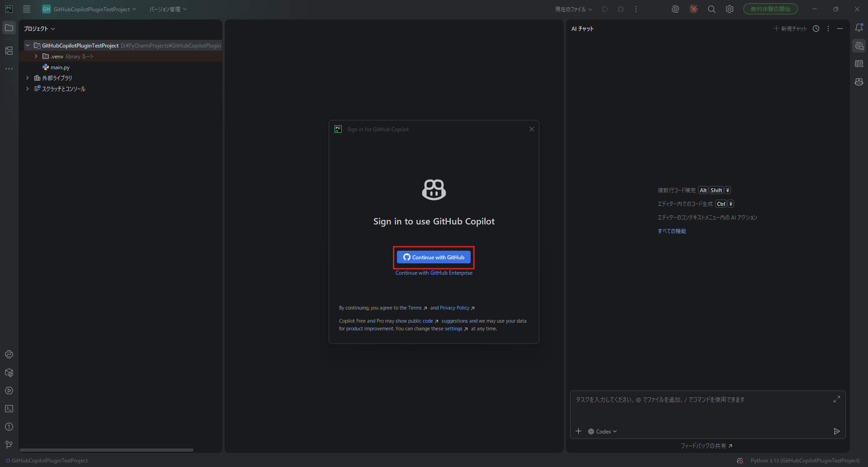Screen dimensions: 868x467
Task: Open Continue with GitHub Enterprise link
Action: (x=434, y=273)
